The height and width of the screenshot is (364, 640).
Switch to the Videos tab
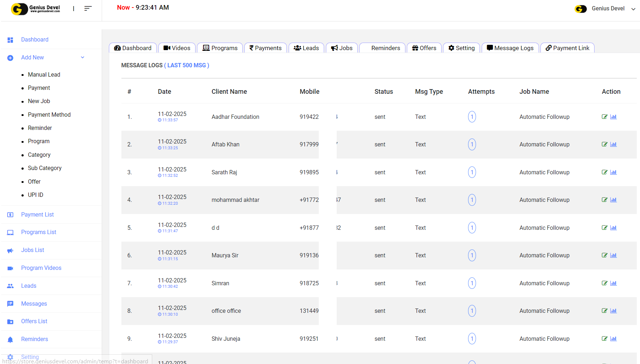177,48
